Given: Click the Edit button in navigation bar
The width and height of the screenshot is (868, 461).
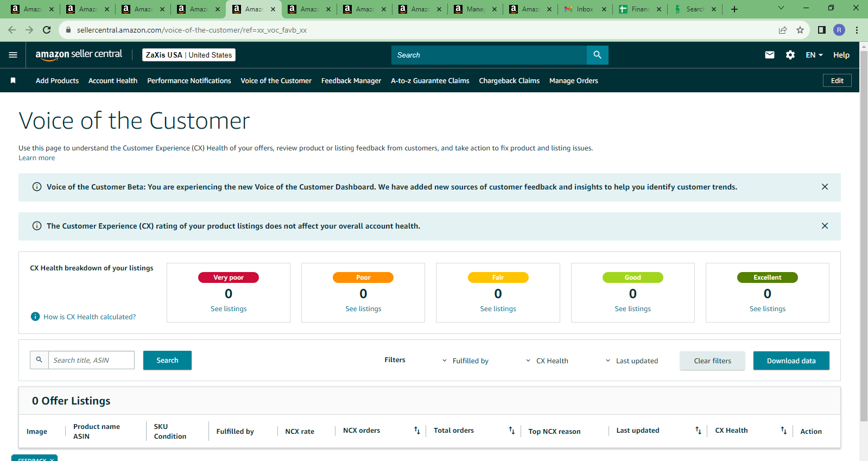Looking at the screenshot, I should point(837,80).
